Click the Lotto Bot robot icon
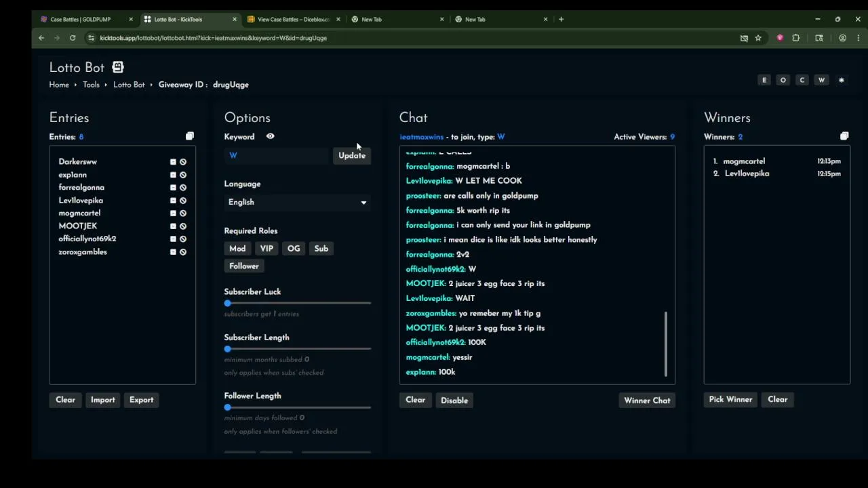Screen dimensions: 868x488 click(x=118, y=67)
